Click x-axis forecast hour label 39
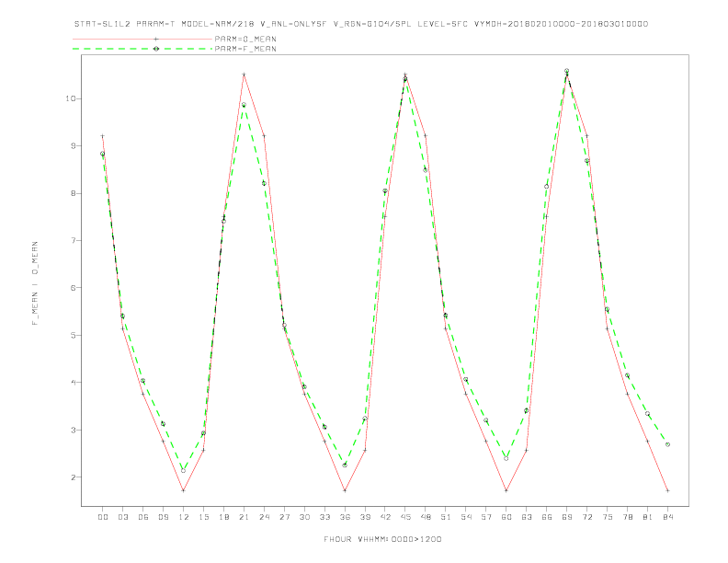Viewport: 728px width, 563px height. click(x=365, y=517)
